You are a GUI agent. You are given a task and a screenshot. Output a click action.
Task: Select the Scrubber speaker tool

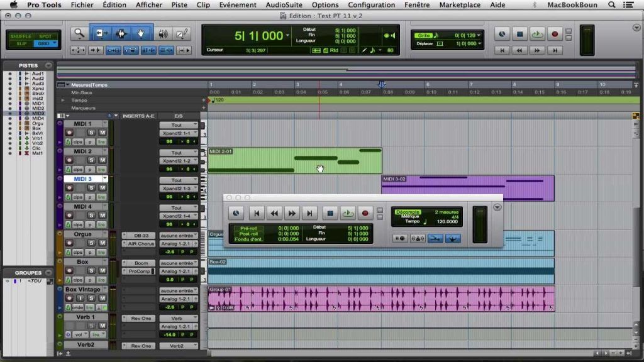pyautogui.click(x=164, y=34)
